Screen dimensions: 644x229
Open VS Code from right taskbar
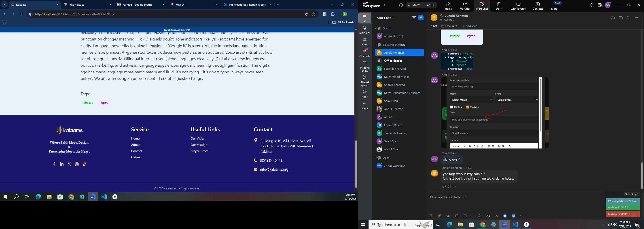point(515,225)
